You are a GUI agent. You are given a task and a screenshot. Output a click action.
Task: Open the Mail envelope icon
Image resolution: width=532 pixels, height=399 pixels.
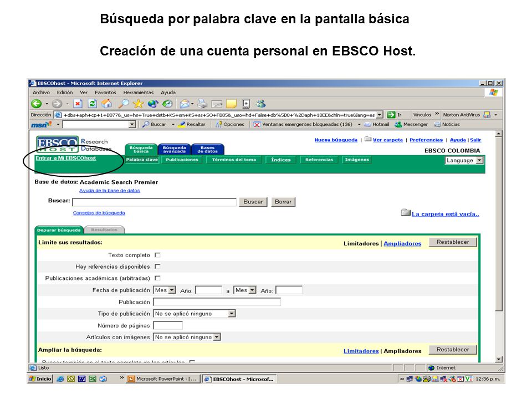pos(185,104)
